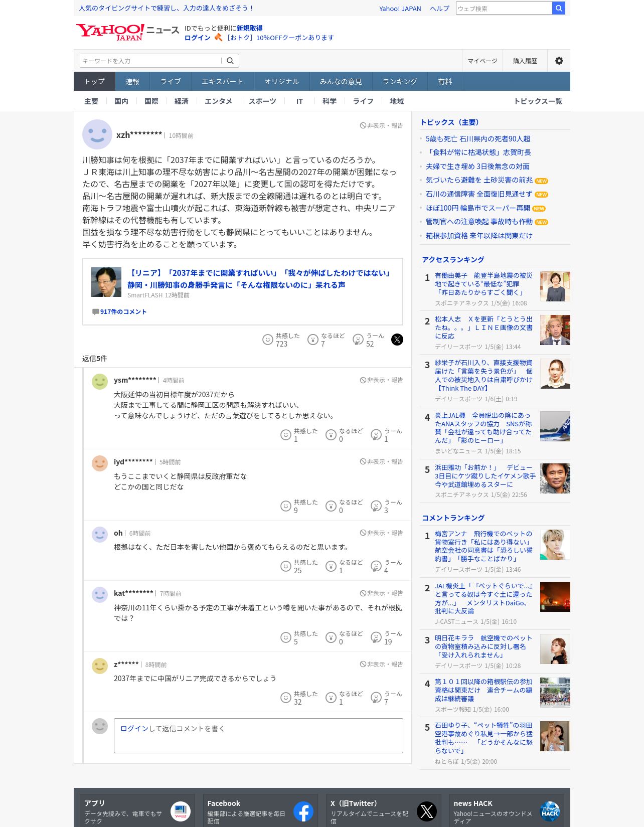The width and height of the screenshot is (644, 827).
Task: Select the スポーツ category
Action: [x=262, y=101]
